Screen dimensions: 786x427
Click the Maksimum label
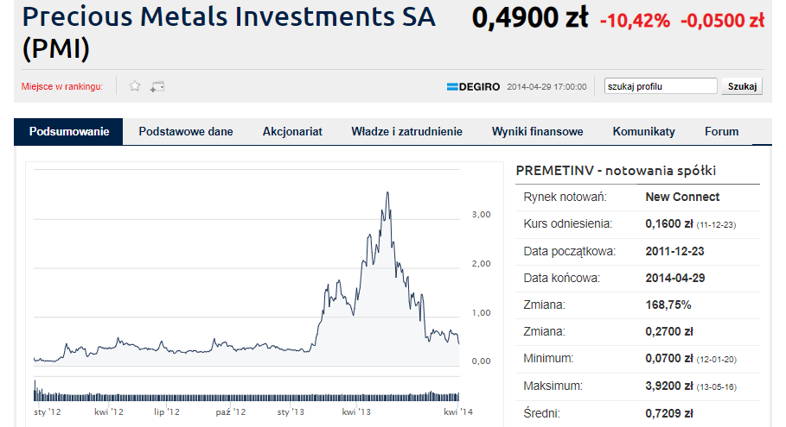coord(553,386)
